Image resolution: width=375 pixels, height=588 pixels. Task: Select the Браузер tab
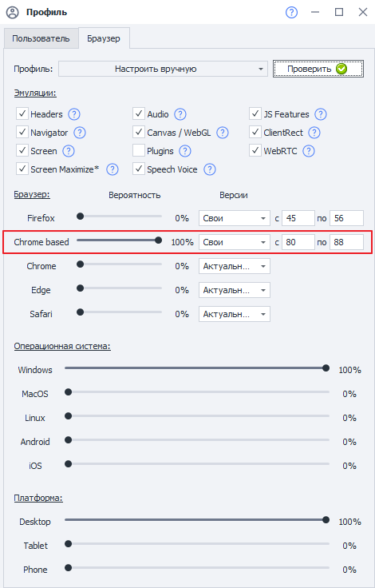pyautogui.click(x=104, y=38)
